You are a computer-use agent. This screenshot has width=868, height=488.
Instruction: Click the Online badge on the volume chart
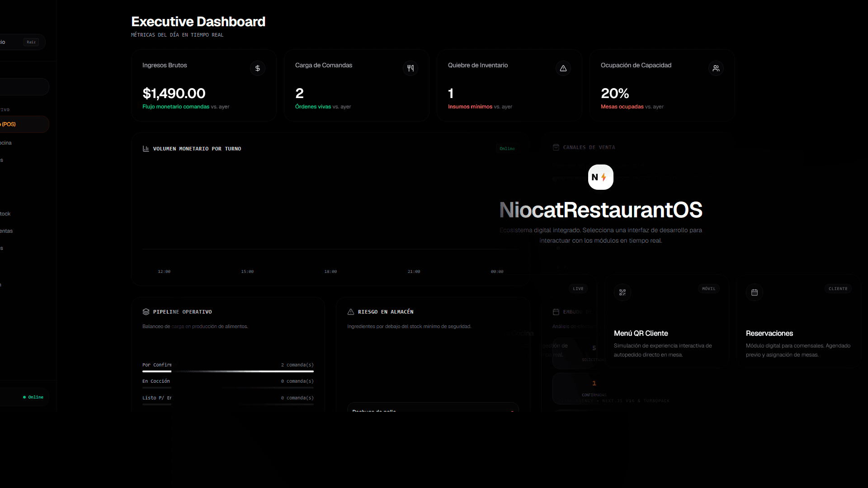click(x=507, y=149)
